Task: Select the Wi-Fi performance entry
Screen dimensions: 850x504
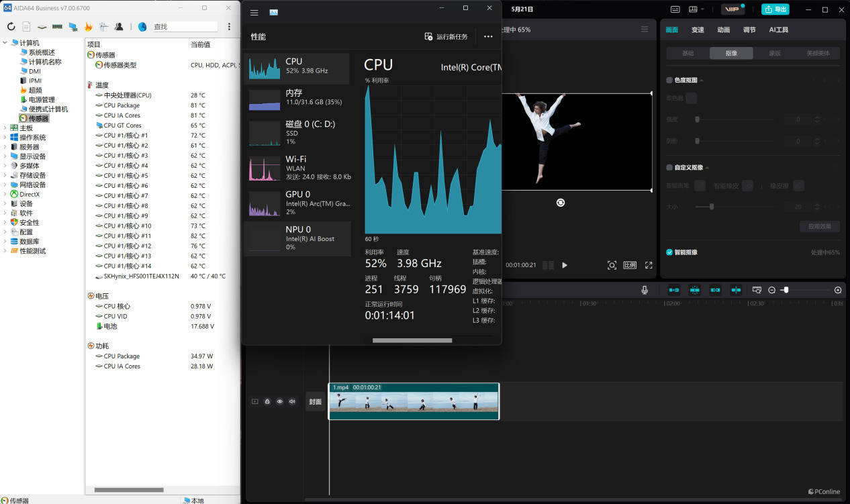Action: click(297, 168)
